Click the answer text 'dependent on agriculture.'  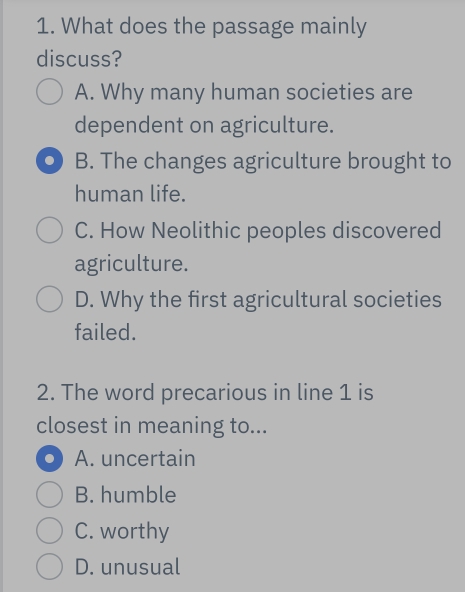[x=204, y=126]
